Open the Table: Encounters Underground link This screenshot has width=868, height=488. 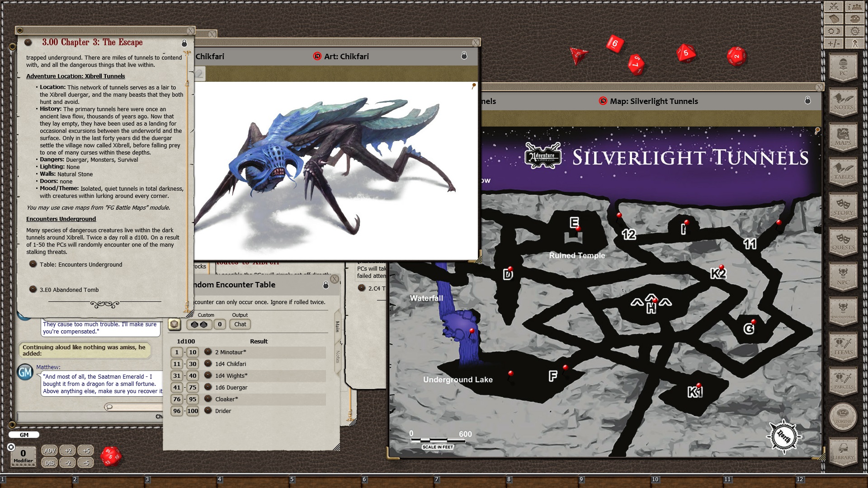pos(81,264)
